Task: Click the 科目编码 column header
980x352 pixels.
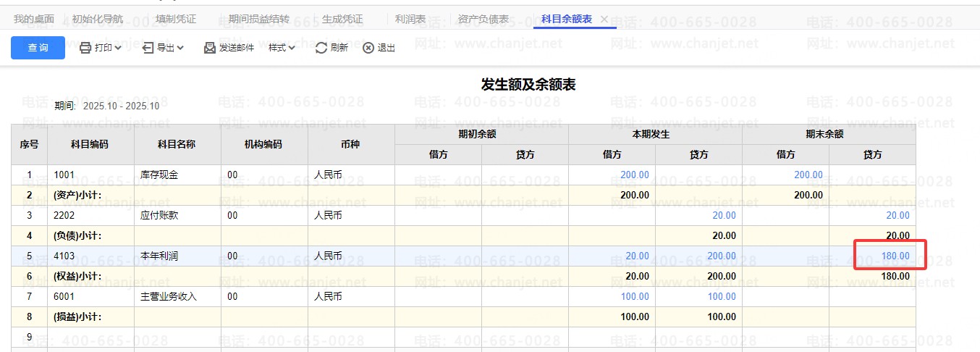Action: (x=90, y=144)
